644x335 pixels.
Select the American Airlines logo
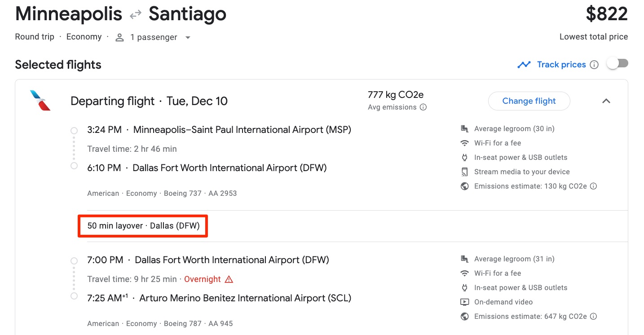point(40,101)
